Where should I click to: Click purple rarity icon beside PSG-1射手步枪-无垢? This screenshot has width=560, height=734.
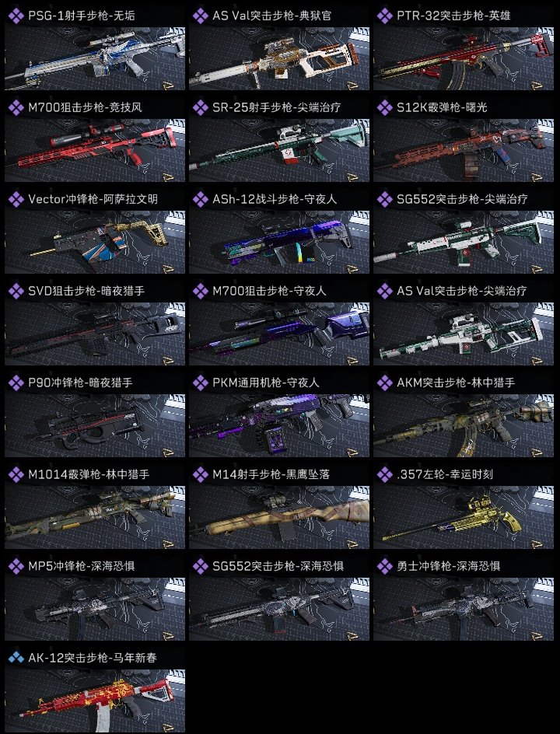pyautogui.click(x=16, y=16)
